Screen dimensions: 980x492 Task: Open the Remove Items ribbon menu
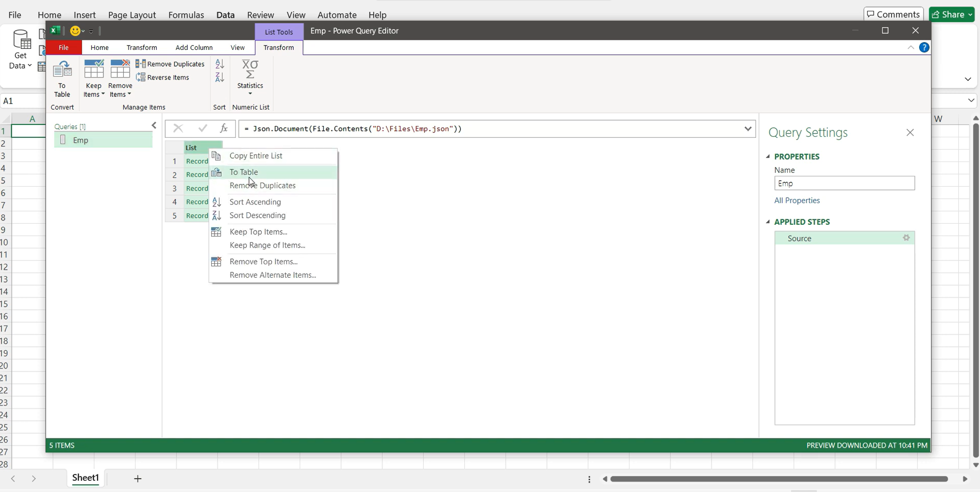(120, 79)
